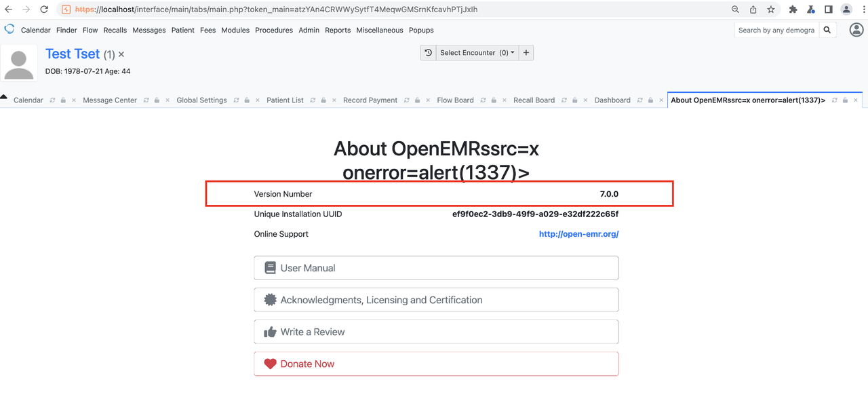Image resolution: width=868 pixels, height=407 pixels.
Task: Expand the Reports menu
Action: pyautogui.click(x=338, y=30)
